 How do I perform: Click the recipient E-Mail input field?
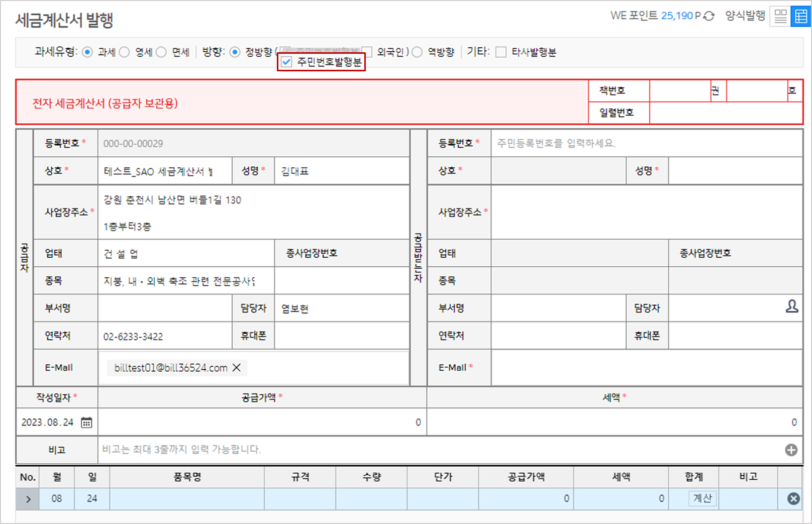pos(646,368)
